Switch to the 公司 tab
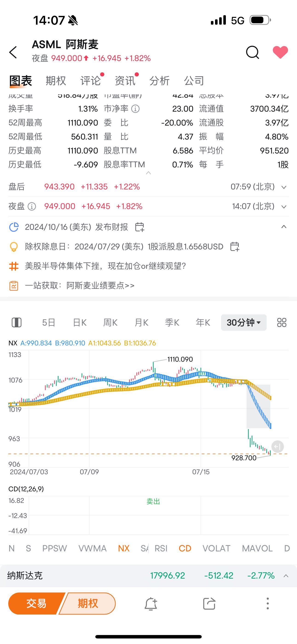The image size is (297, 644). [x=194, y=81]
